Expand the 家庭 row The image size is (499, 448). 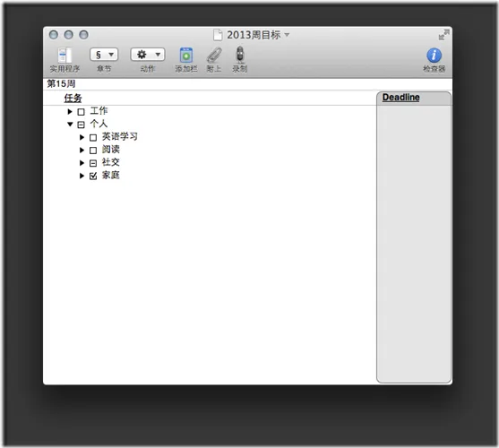(x=82, y=176)
